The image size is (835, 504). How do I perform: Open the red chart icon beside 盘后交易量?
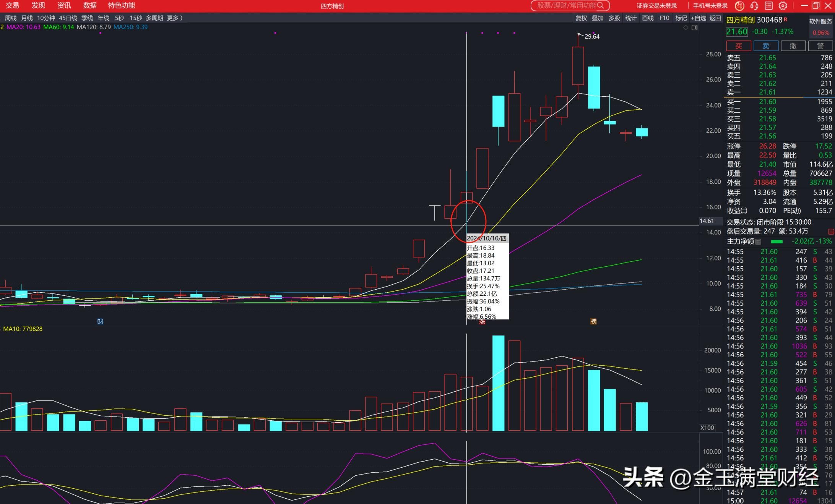pos(831,232)
